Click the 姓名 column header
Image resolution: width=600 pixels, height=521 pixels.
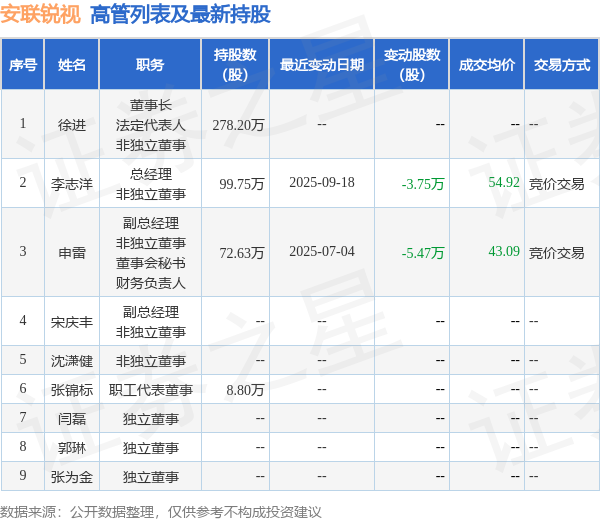click(x=72, y=65)
